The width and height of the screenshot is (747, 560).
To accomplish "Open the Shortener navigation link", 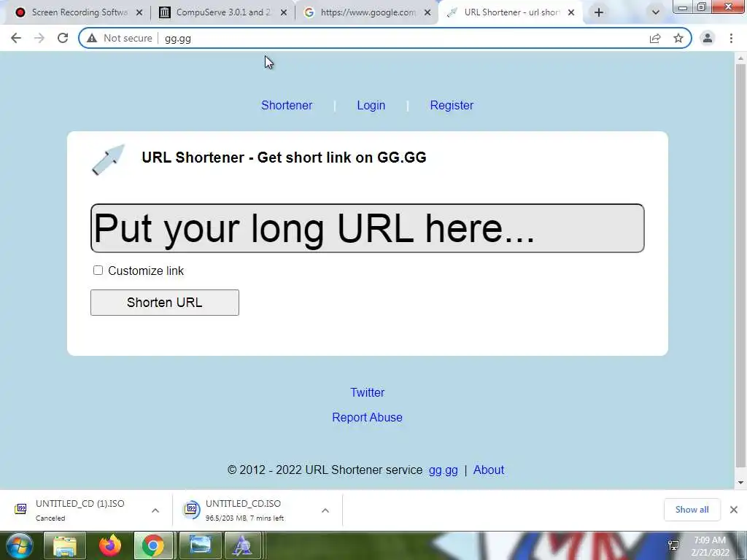I will tap(287, 105).
